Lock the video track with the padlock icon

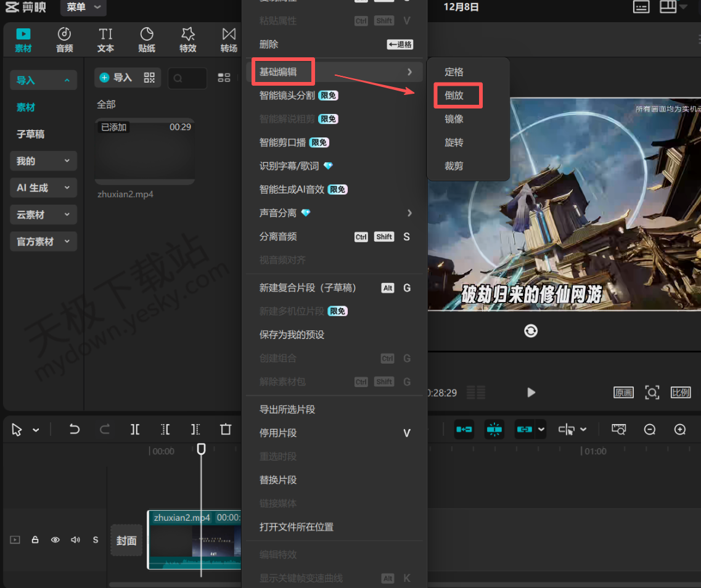[35, 539]
